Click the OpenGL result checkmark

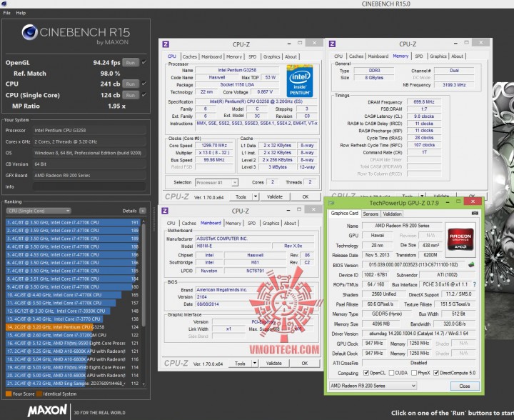click(x=144, y=62)
